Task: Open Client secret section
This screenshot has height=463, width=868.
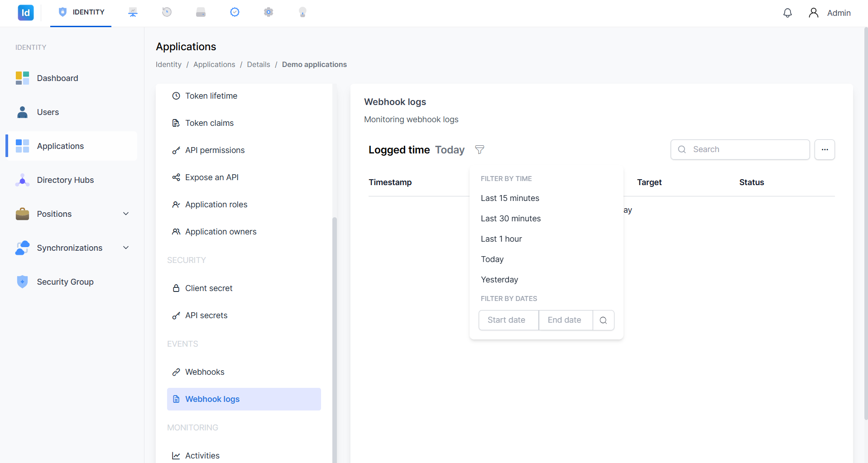Action: tap(244, 288)
